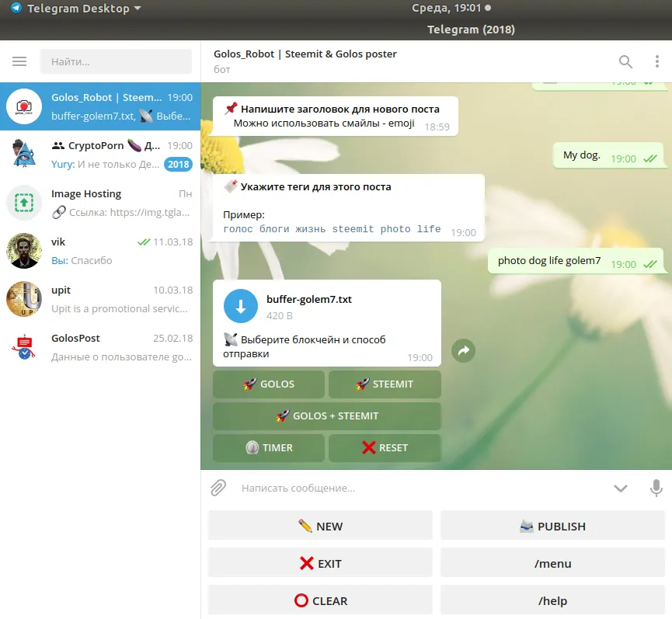
Task: Click the EXIT keyboard button
Action: point(320,563)
